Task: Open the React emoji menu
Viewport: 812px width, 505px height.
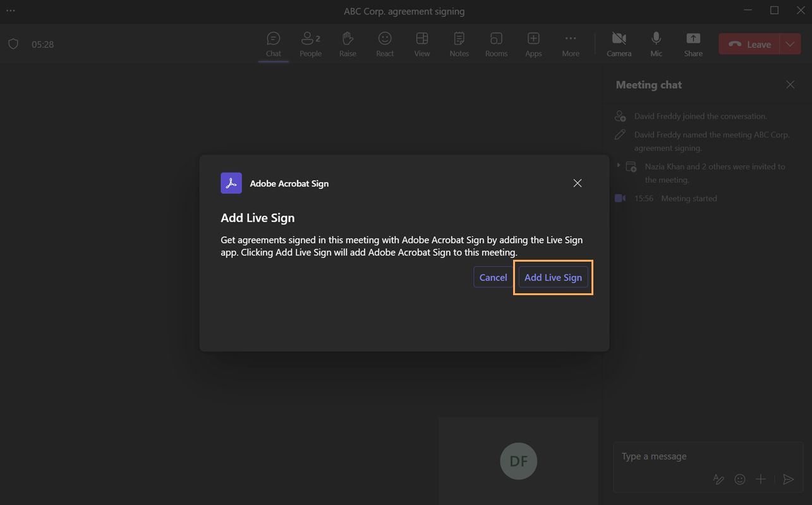Action: point(385,45)
